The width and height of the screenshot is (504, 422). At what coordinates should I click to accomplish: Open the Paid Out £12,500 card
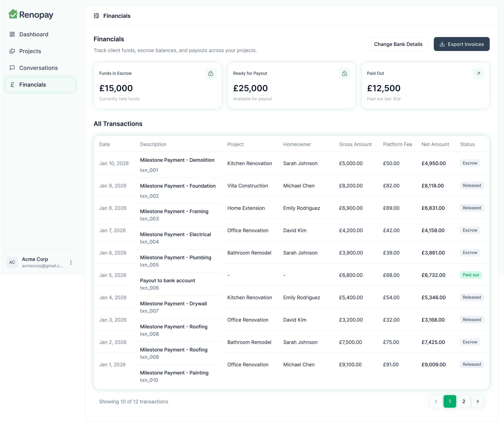[x=426, y=86]
